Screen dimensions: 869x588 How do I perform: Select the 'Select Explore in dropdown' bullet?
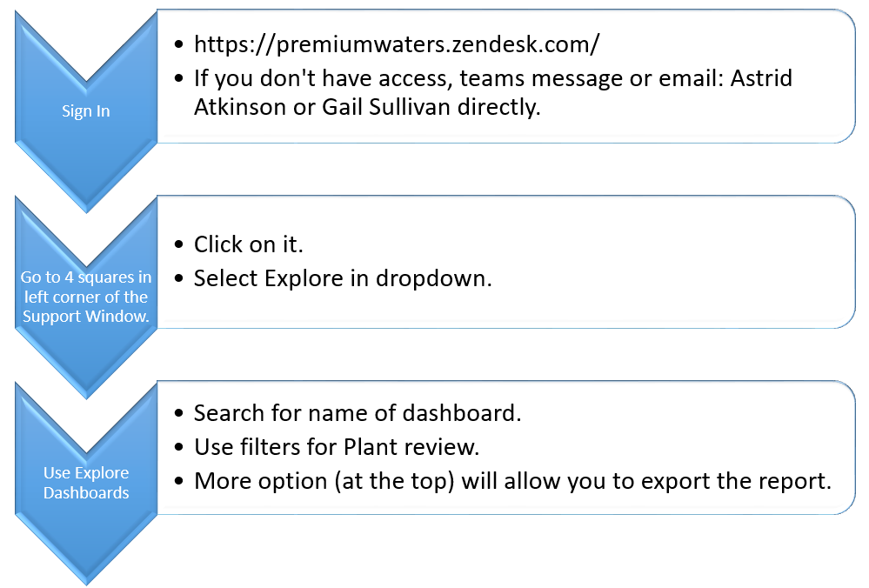(x=343, y=278)
